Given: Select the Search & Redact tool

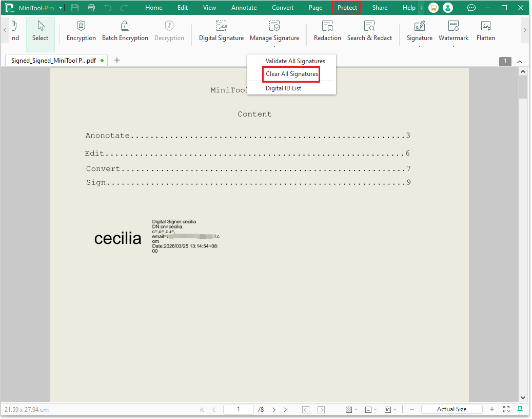Looking at the screenshot, I should point(369,31).
